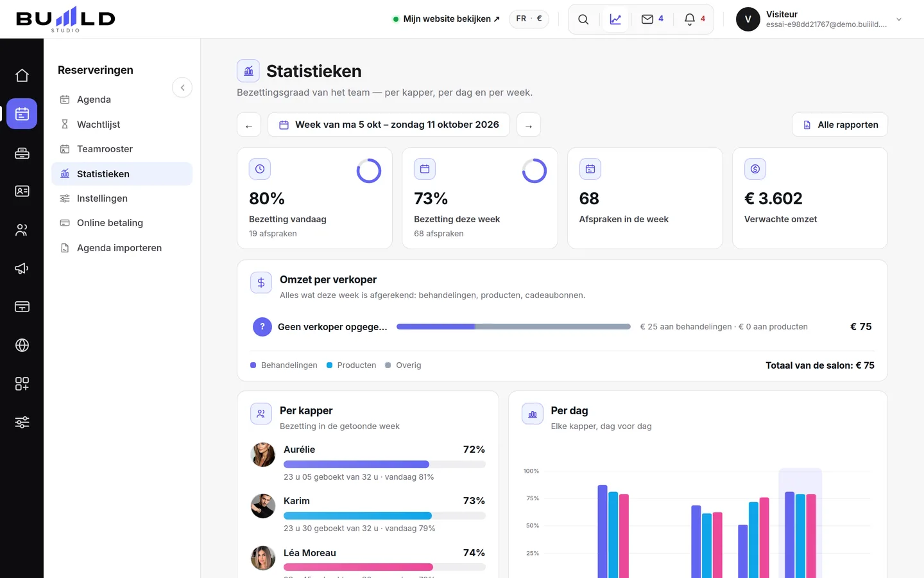
Task: Follow the Mijn website bekijken link
Action: (447, 19)
